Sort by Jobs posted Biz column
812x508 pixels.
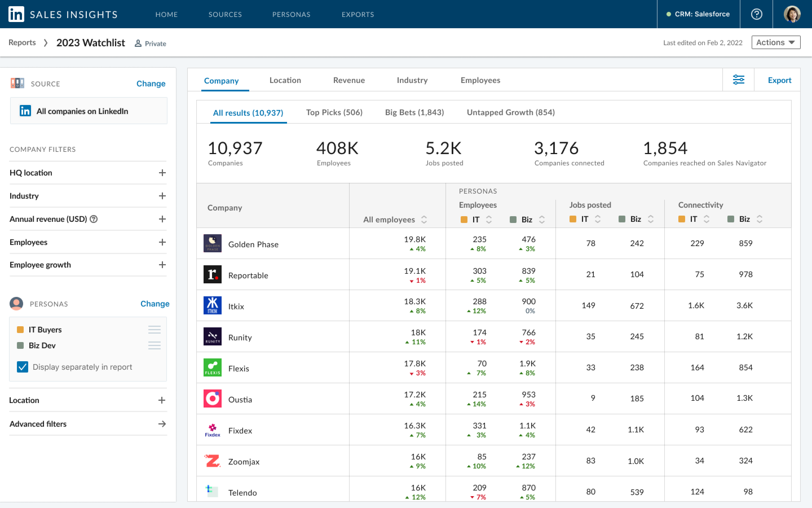(x=651, y=219)
